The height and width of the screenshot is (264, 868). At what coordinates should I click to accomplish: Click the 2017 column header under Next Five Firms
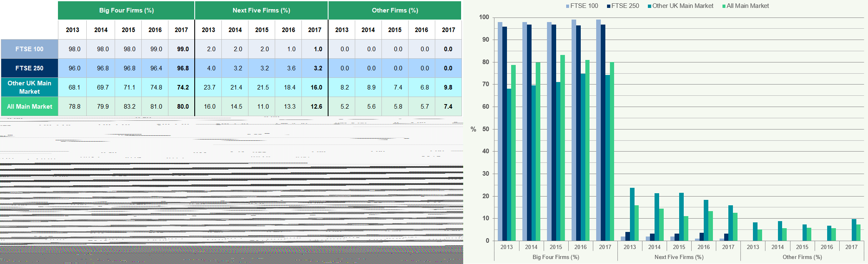(315, 30)
